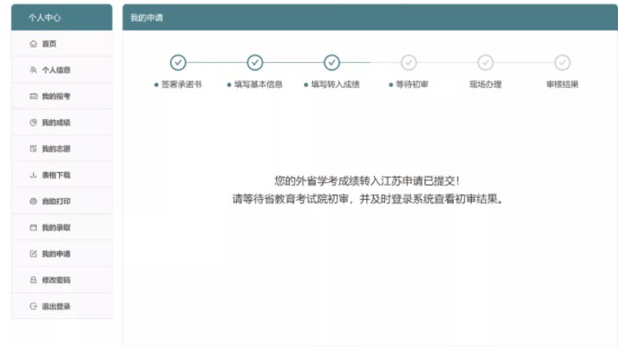Image resolution: width=618 pixels, height=364 pixels.
Task: Click the printer icon for 自助打印
Action: [x=33, y=201]
